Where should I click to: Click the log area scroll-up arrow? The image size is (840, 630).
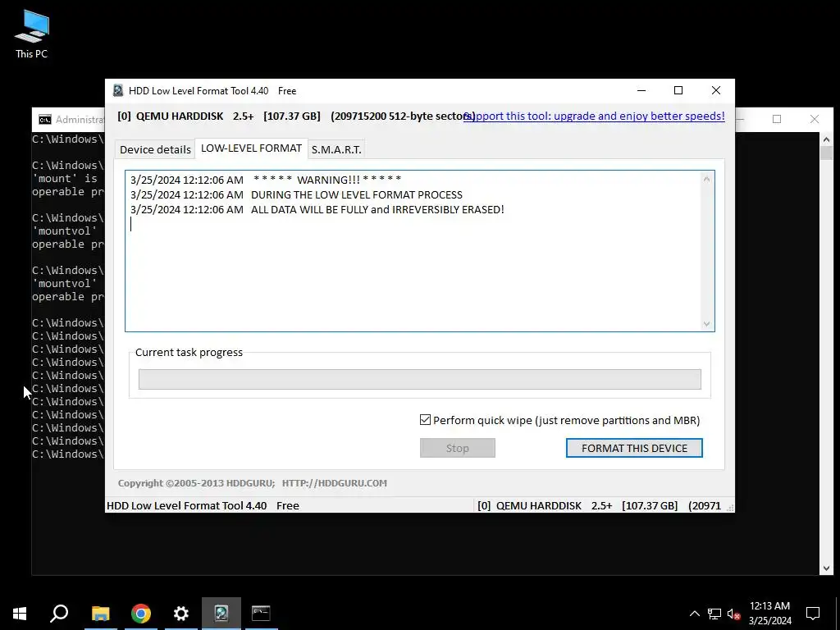click(x=706, y=180)
